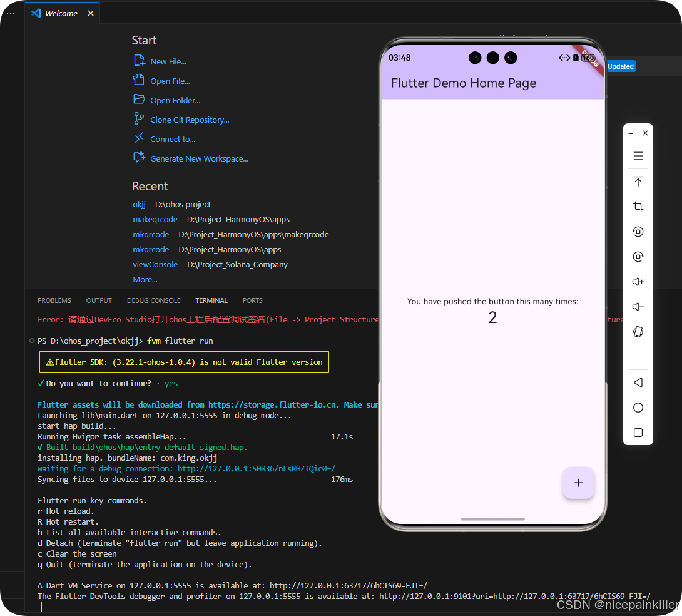Click the emulator home indicator bar
The height and width of the screenshot is (616, 682).
point(492,519)
